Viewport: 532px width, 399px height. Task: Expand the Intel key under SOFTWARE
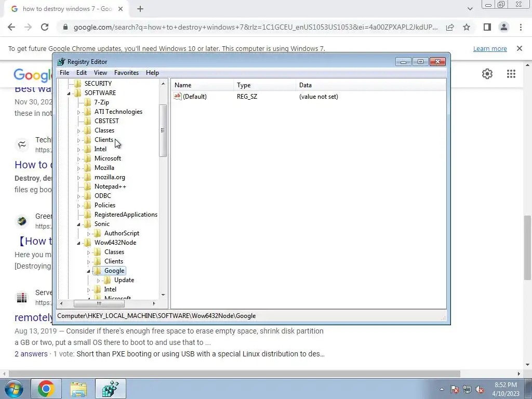[79, 150]
